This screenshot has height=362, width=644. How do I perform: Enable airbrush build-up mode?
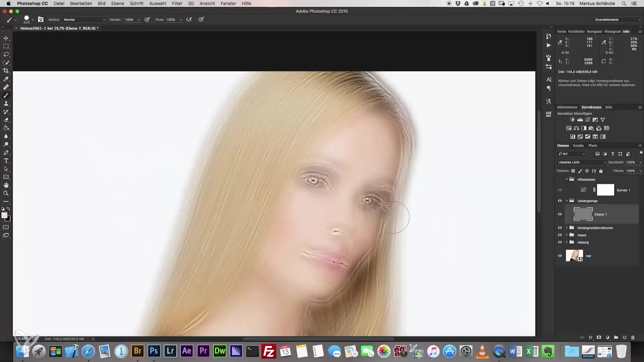[x=189, y=19]
